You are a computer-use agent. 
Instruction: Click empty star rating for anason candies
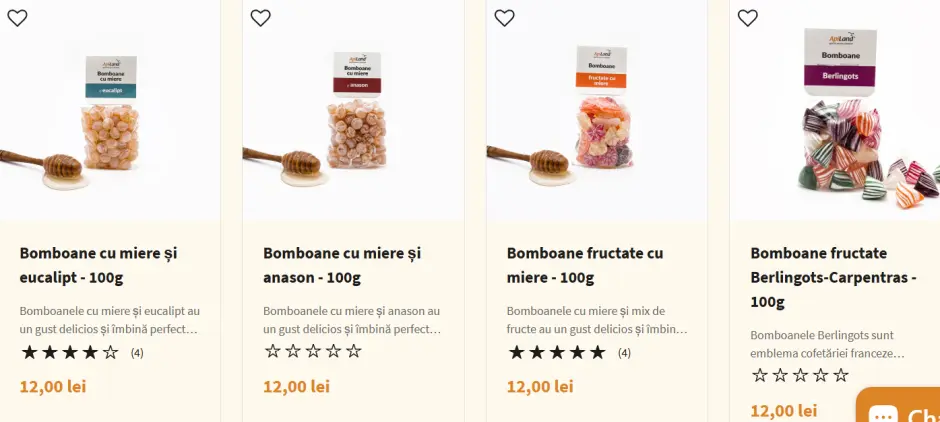pos(313,352)
